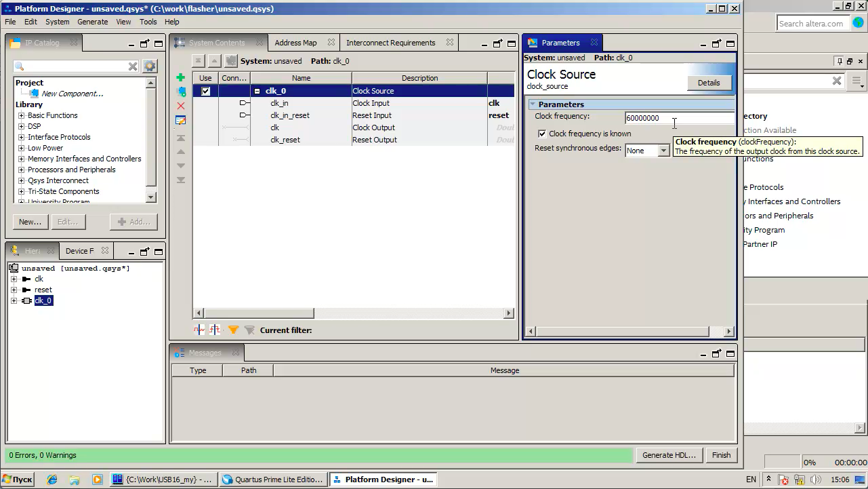
Task: Undock the Parameters panel with detach icon
Action: click(716, 43)
